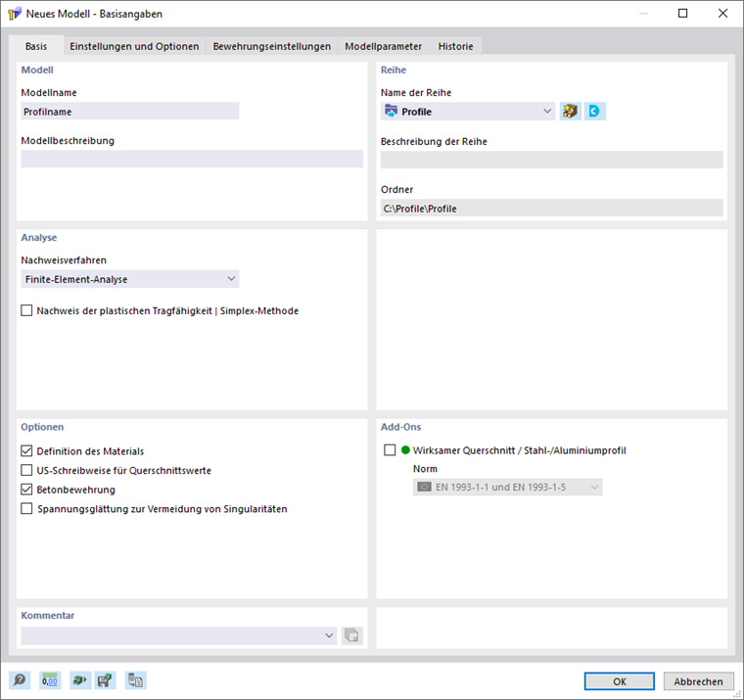Confirm the dialog with OK
Image resolution: width=744 pixels, height=700 pixels.
[x=620, y=681]
